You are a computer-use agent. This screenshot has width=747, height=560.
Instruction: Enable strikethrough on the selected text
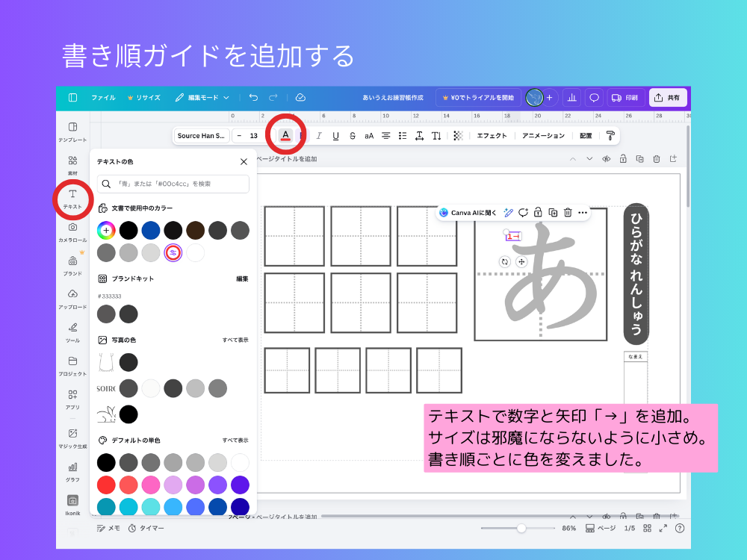pos(352,135)
